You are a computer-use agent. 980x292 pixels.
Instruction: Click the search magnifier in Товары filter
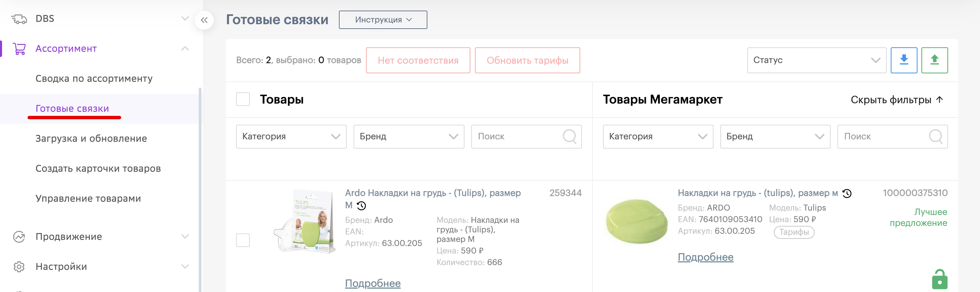pyautogui.click(x=570, y=136)
